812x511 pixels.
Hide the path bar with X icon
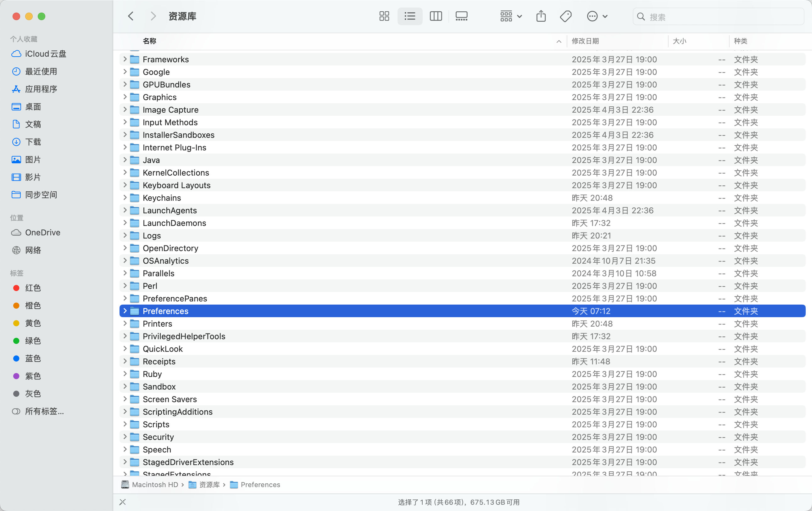click(x=122, y=502)
